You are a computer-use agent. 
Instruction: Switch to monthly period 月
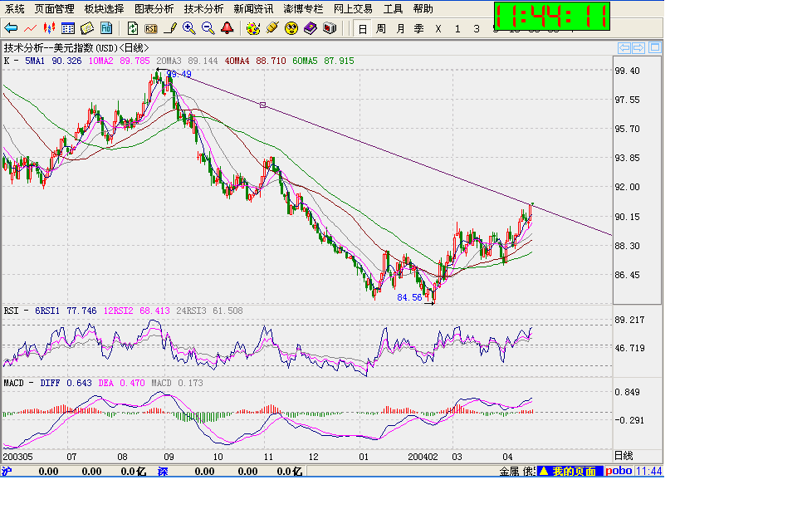400,29
